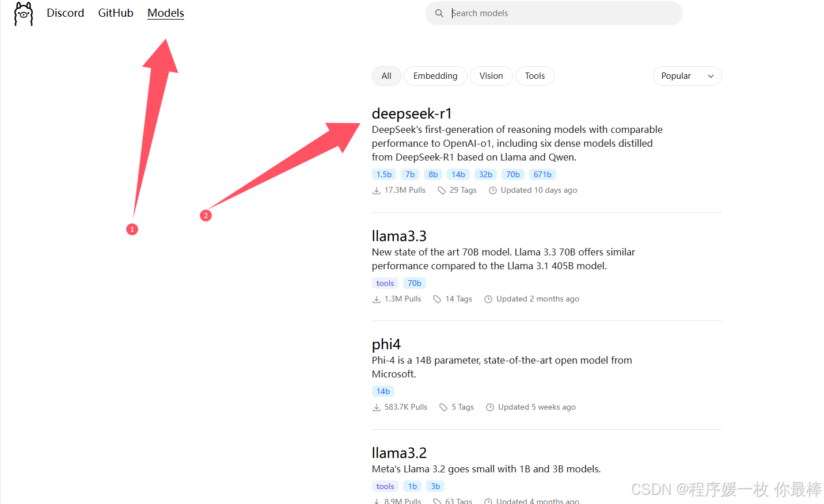Open the llama3.2 model page

(399, 453)
